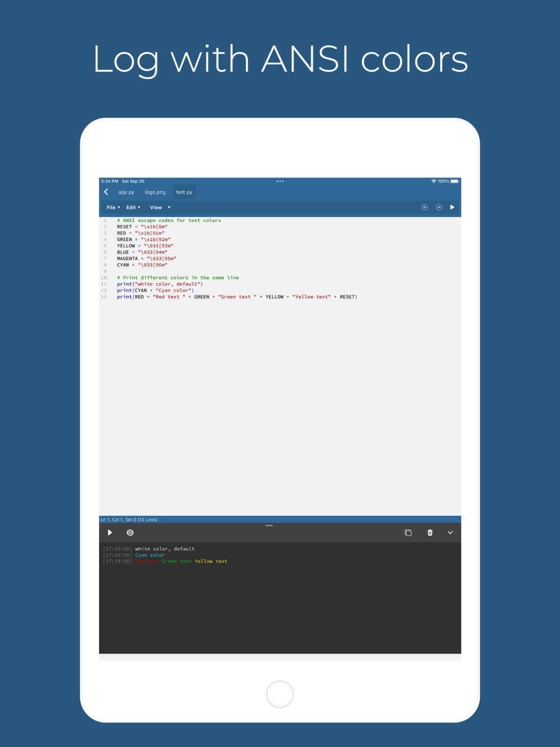Click the 'Yellow text' console output
560x747 pixels.
(x=211, y=561)
